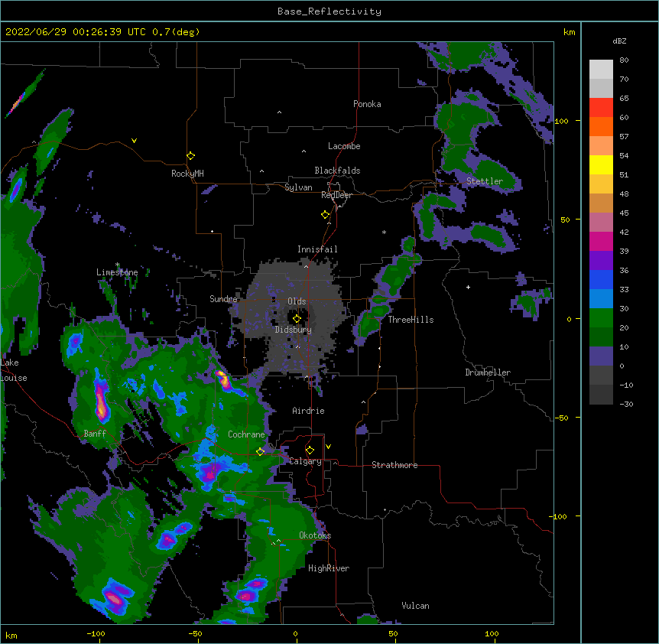Click the yellow diamond marker below Cochrane label

point(260,451)
